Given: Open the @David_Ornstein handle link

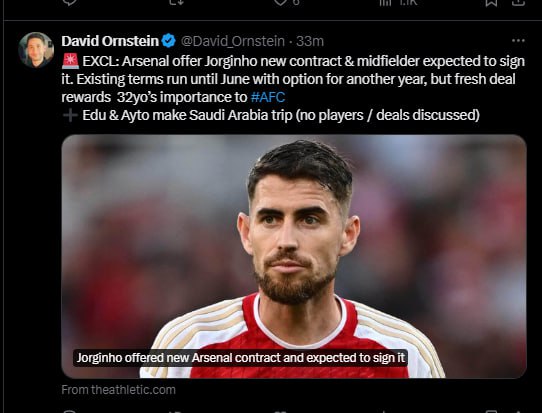Looking at the screenshot, I should click(233, 41).
